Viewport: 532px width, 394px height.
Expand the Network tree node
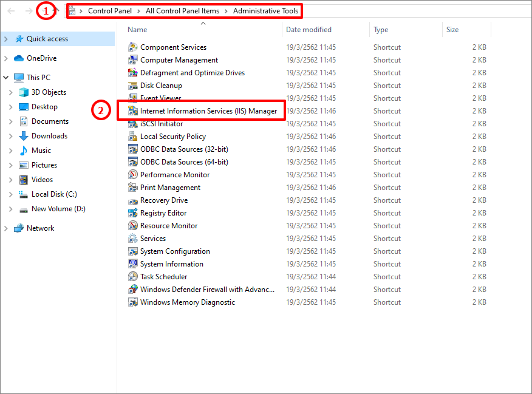coord(5,228)
